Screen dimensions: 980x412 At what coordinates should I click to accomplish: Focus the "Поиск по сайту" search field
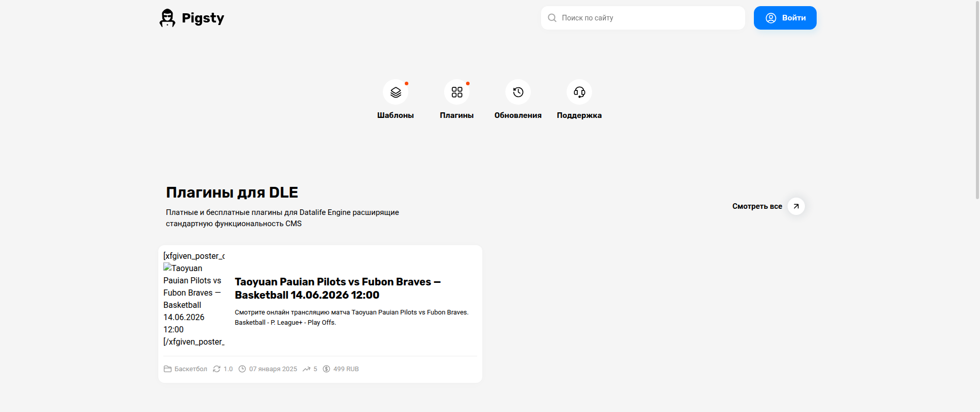[x=643, y=18]
